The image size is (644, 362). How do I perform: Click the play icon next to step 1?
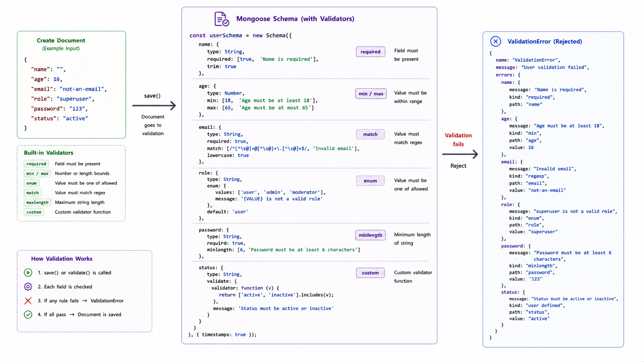pos(28,273)
